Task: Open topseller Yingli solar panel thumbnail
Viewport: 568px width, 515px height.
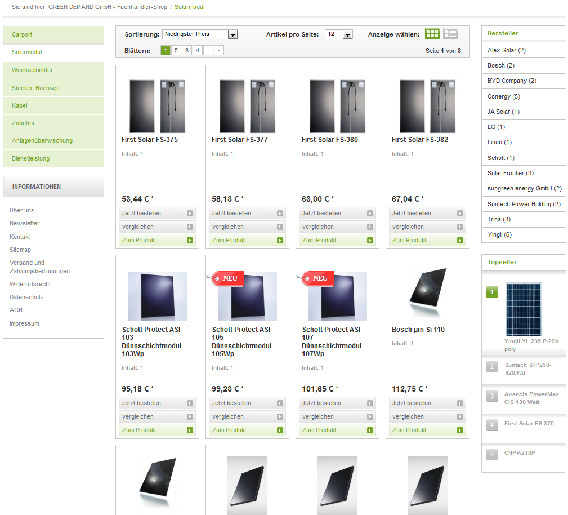Action: [x=523, y=310]
